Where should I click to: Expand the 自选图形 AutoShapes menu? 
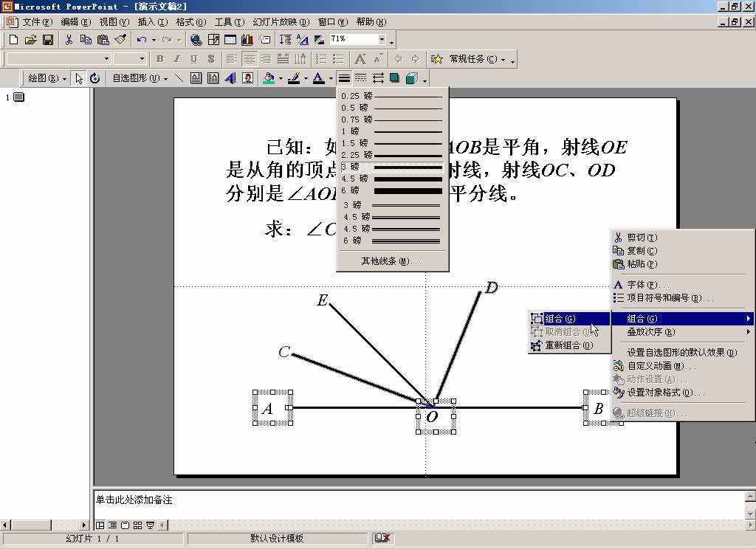pyautogui.click(x=139, y=78)
